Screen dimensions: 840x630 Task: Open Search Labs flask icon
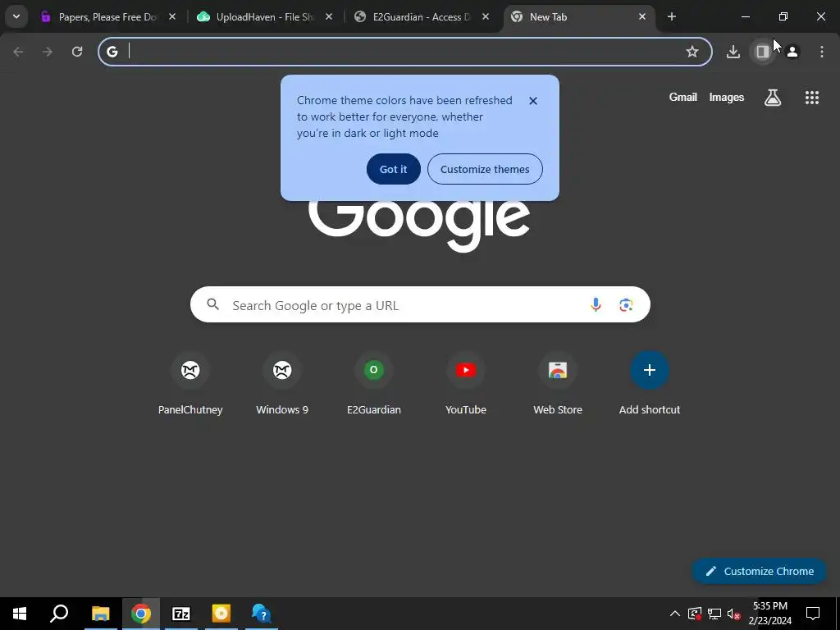773,98
